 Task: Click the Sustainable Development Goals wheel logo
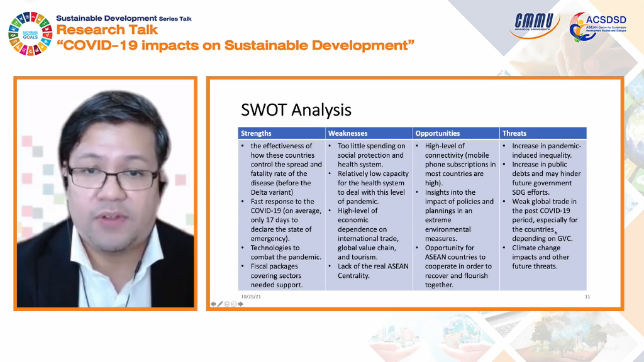pyautogui.click(x=28, y=33)
